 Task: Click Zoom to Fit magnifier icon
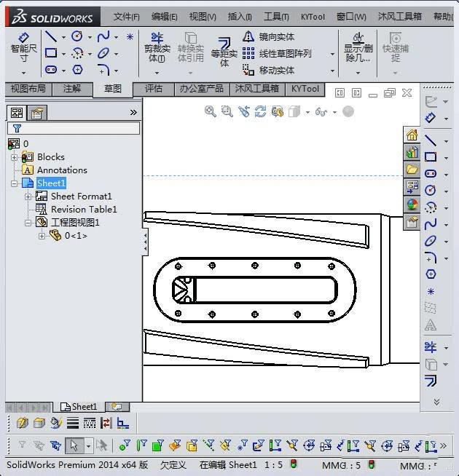tap(211, 111)
